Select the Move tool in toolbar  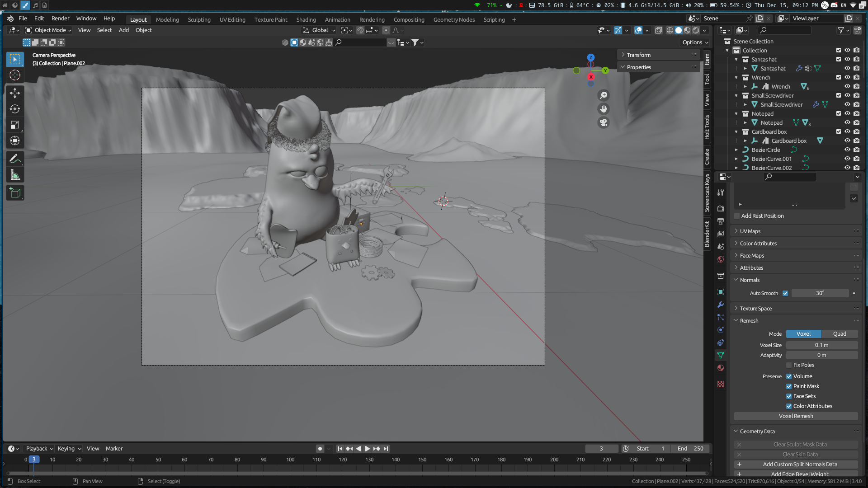pos(15,93)
